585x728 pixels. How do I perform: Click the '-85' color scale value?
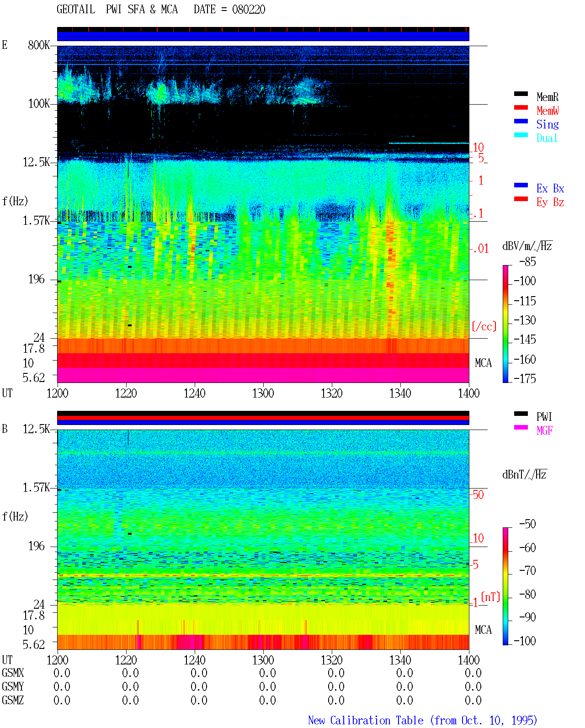527,262
